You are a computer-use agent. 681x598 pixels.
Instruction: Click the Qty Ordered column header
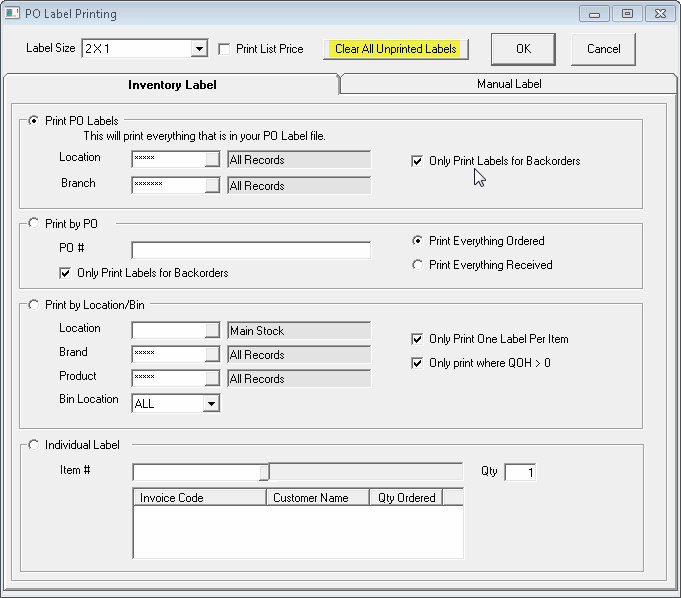tap(406, 497)
